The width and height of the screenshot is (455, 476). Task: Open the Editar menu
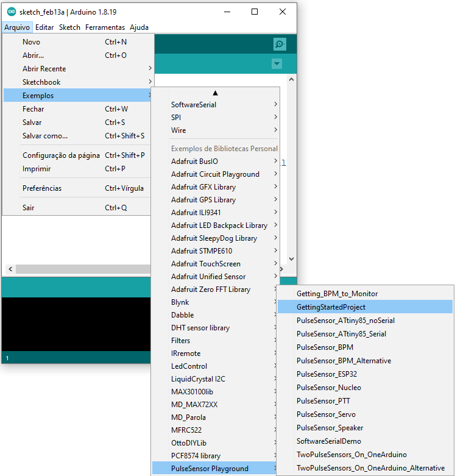(44, 27)
